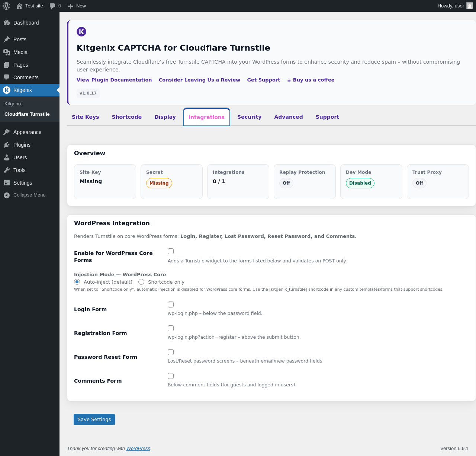Viewport: 476px width, 456px height.
Task: Expand the Appearance sidebar menu
Action: (x=27, y=132)
